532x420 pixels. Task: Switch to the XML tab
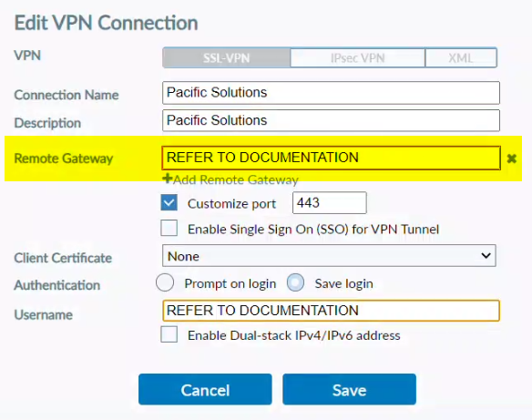click(x=461, y=57)
